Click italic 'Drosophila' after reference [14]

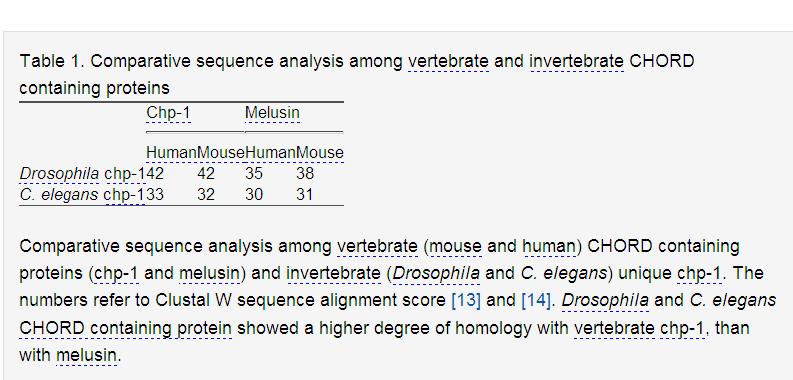tap(605, 301)
